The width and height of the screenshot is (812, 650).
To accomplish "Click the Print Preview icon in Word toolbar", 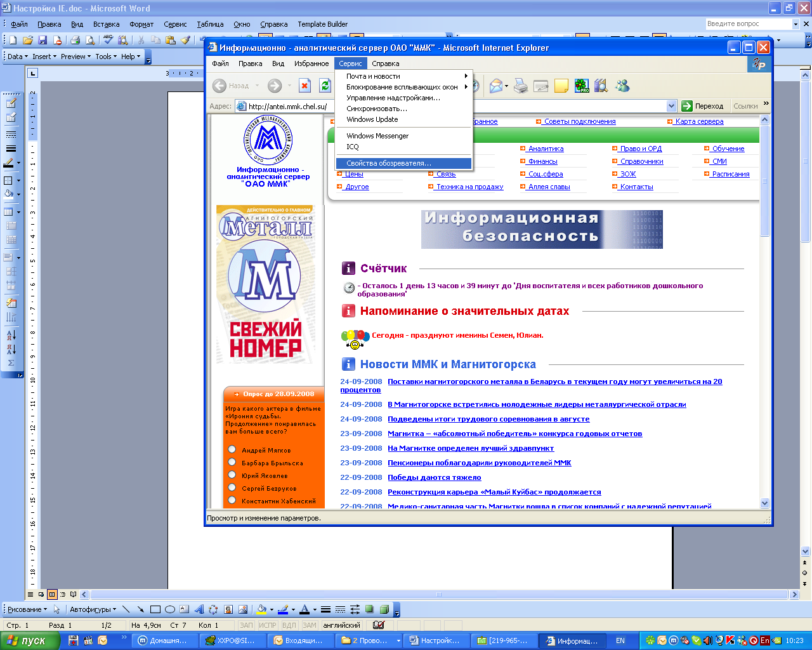I will click(90, 40).
